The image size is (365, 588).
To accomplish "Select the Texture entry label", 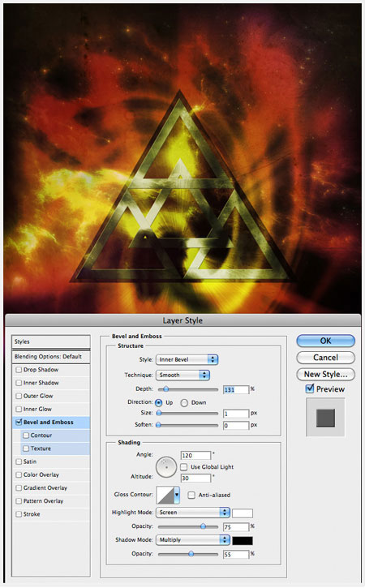I will coord(41,449).
